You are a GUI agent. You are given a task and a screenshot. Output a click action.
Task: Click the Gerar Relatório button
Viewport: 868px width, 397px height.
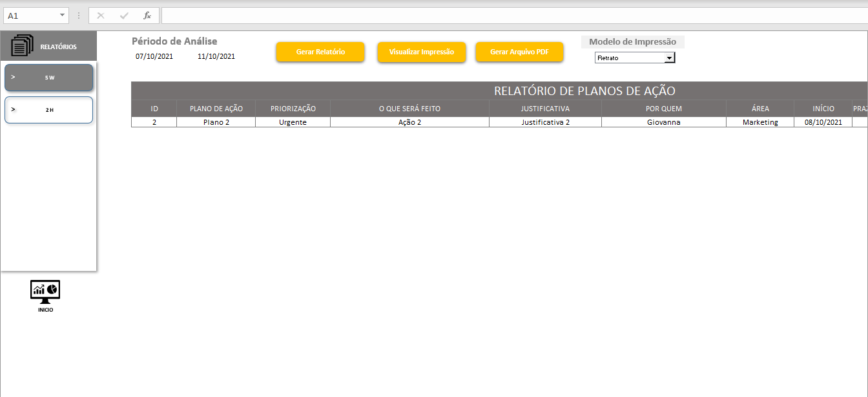pos(320,52)
